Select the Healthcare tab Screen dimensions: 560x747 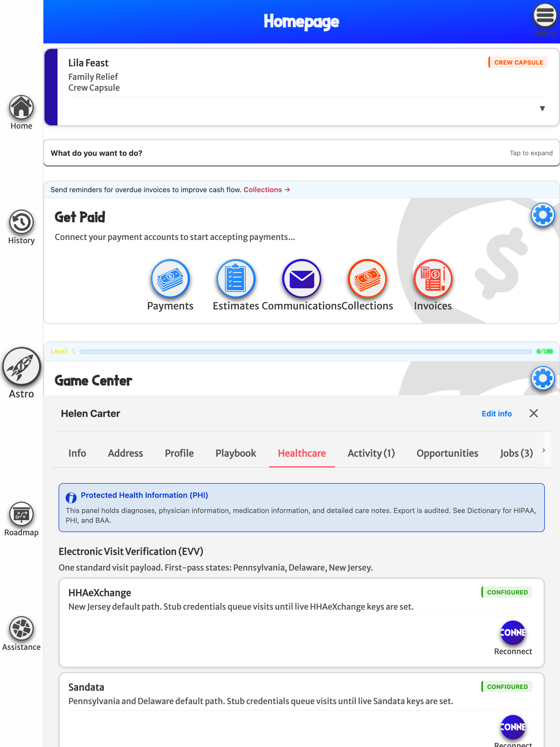(301, 453)
